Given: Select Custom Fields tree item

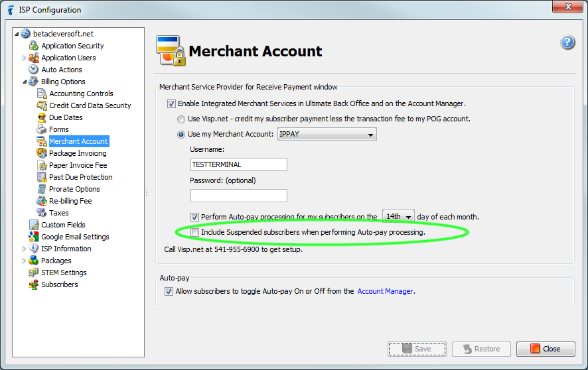Looking at the screenshot, I should tap(63, 225).
